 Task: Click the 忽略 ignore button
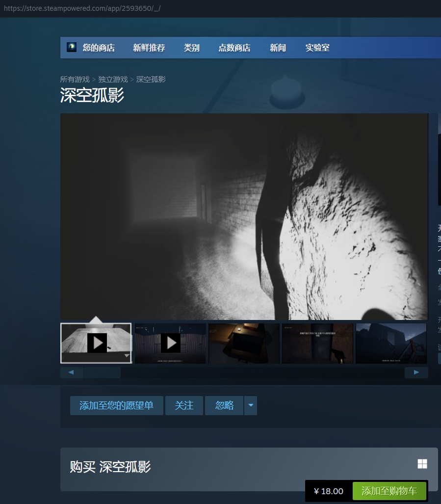click(x=224, y=405)
